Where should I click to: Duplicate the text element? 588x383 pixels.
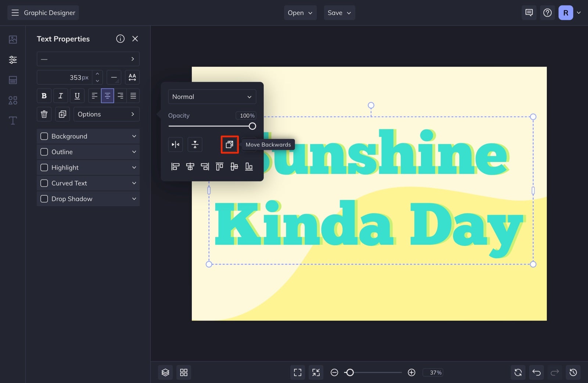tap(62, 114)
